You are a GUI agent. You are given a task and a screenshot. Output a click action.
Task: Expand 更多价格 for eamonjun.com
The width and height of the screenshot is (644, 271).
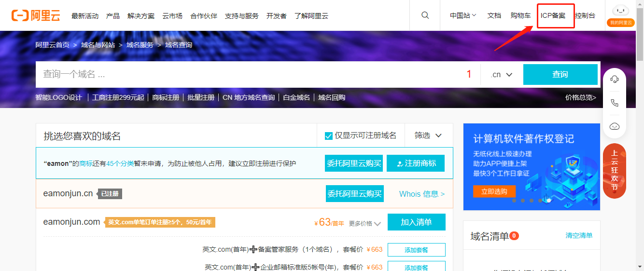click(x=365, y=223)
